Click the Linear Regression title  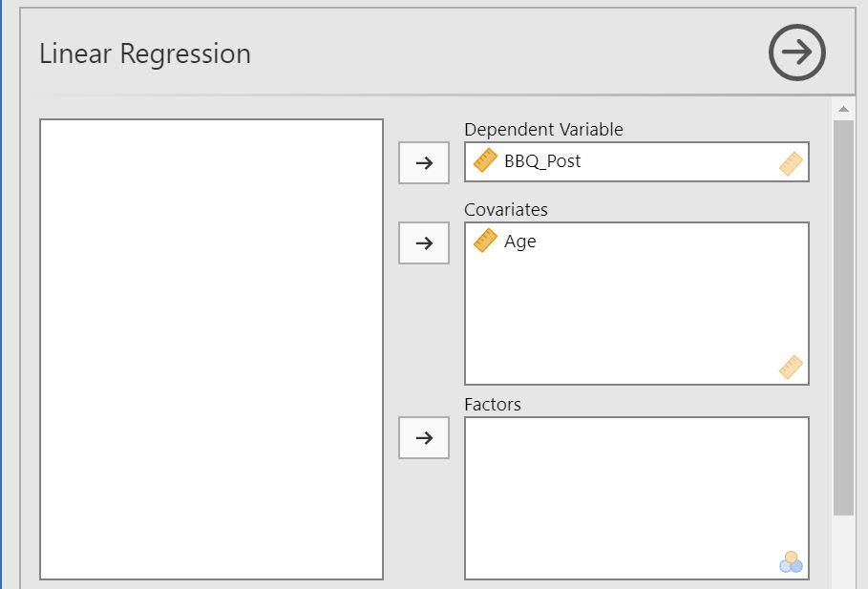point(145,54)
